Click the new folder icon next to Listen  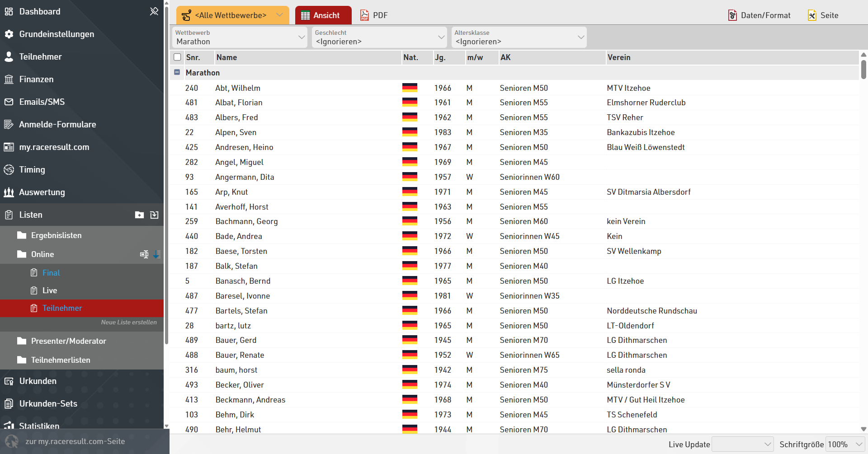click(139, 215)
